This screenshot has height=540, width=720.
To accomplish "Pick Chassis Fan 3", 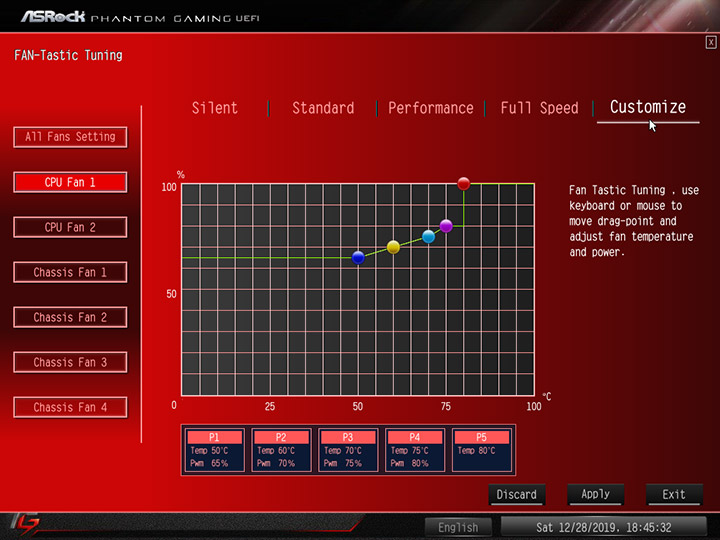I will coord(70,362).
